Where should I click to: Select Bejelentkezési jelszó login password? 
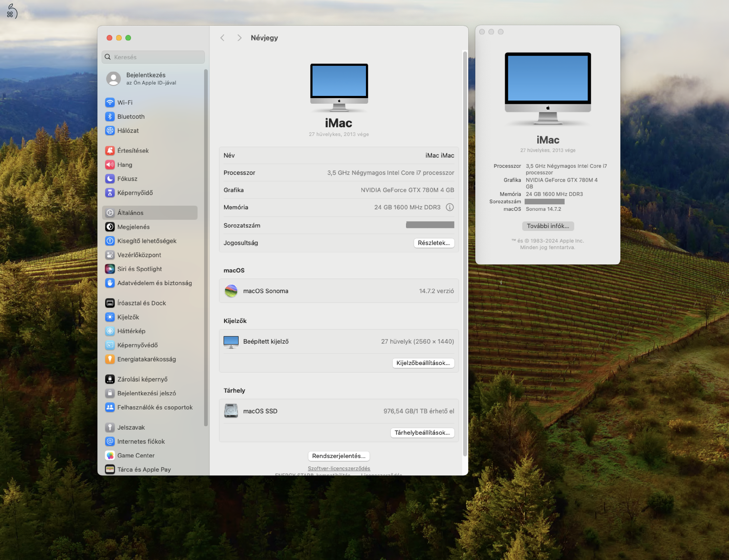point(150,393)
